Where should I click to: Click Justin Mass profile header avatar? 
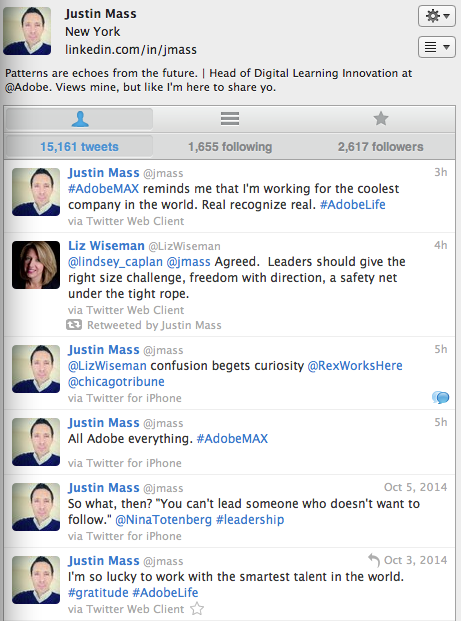(x=27, y=31)
